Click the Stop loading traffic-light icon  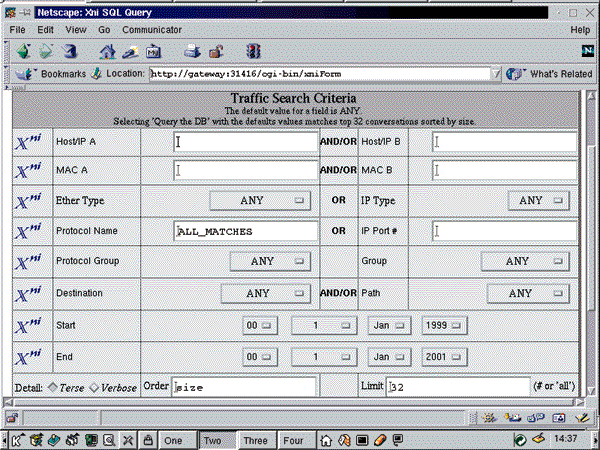click(254, 50)
